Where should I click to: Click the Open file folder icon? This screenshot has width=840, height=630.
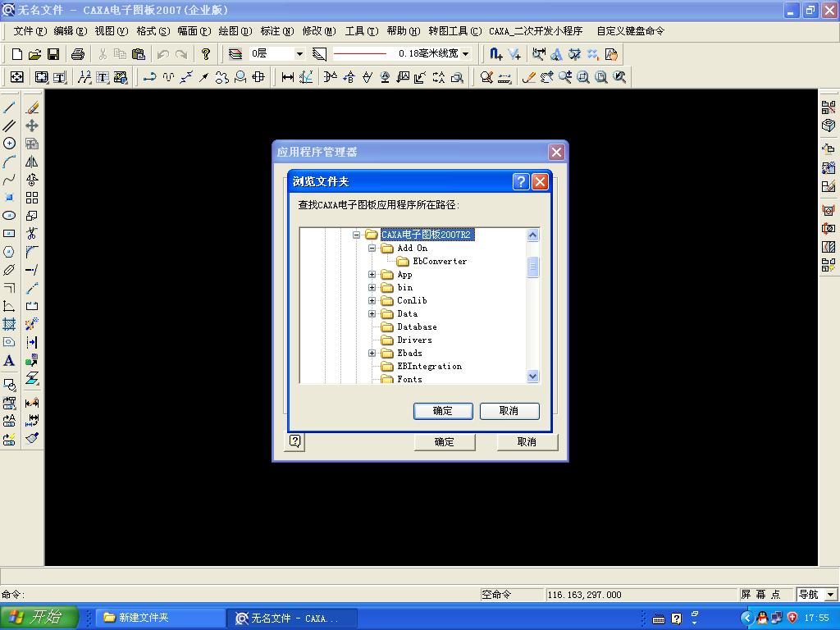[34, 53]
